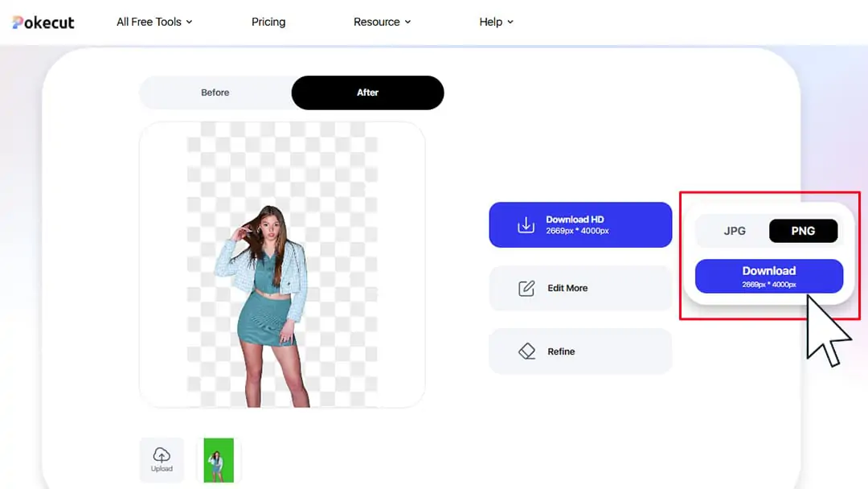Image resolution: width=868 pixels, height=489 pixels.
Task: Click the Refine label
Action: (x=561, y=351)
